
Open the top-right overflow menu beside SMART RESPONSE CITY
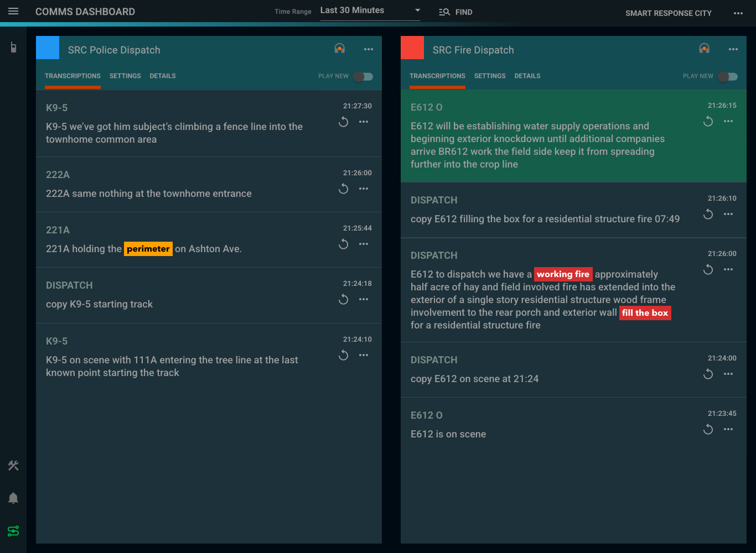tap(738, 13)
